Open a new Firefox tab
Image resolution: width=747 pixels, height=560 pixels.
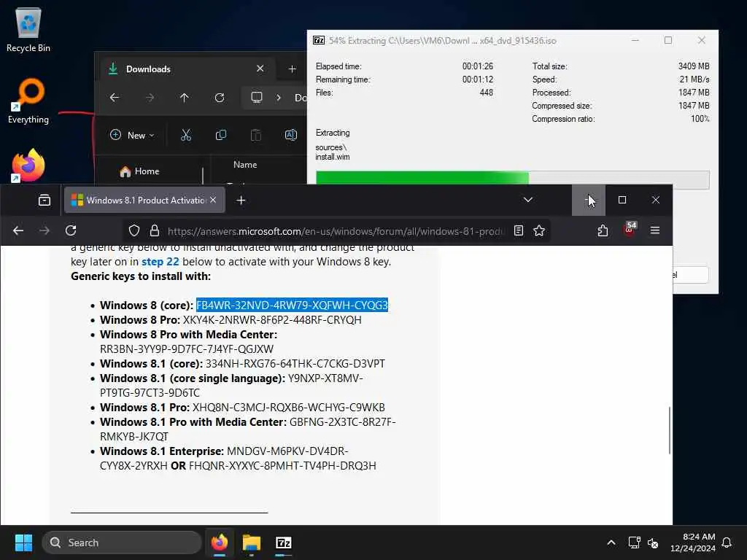tap(241, 200)
